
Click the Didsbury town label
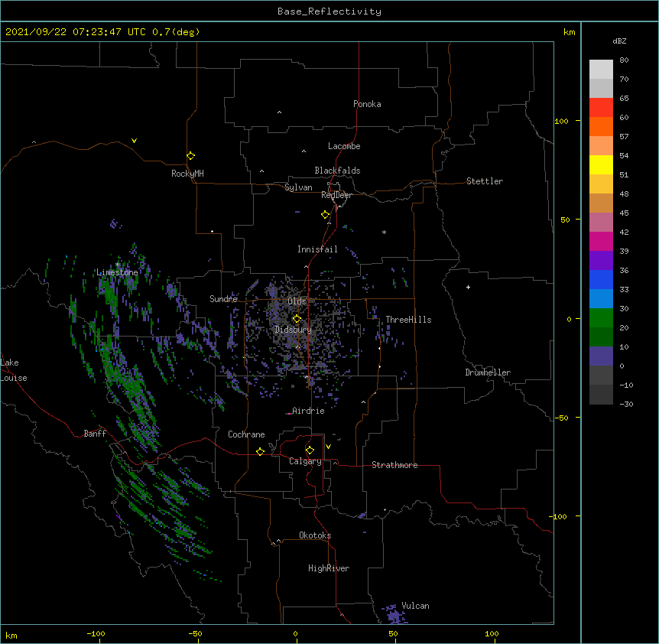coord(294,330)
